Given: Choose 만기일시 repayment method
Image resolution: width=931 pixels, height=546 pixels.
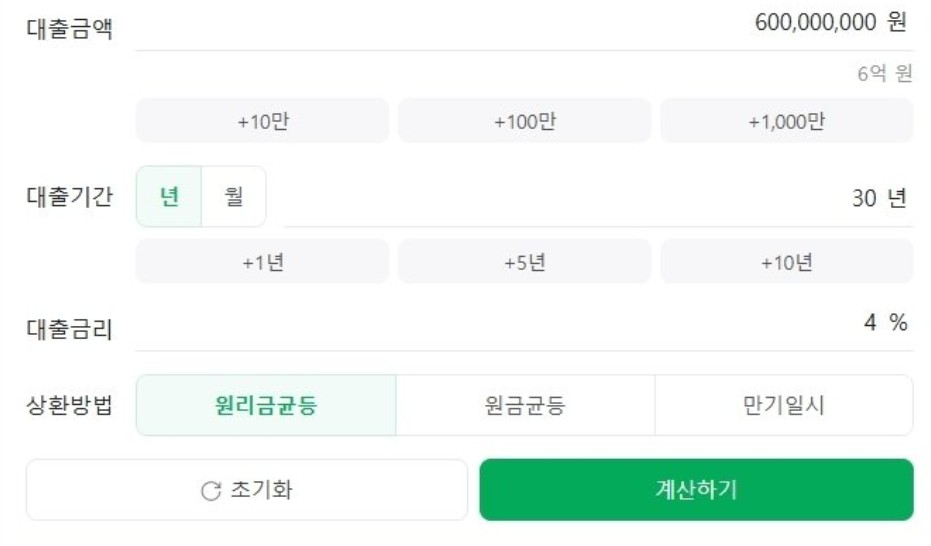Looking at the screenshot, I should [x=784, y=405].
